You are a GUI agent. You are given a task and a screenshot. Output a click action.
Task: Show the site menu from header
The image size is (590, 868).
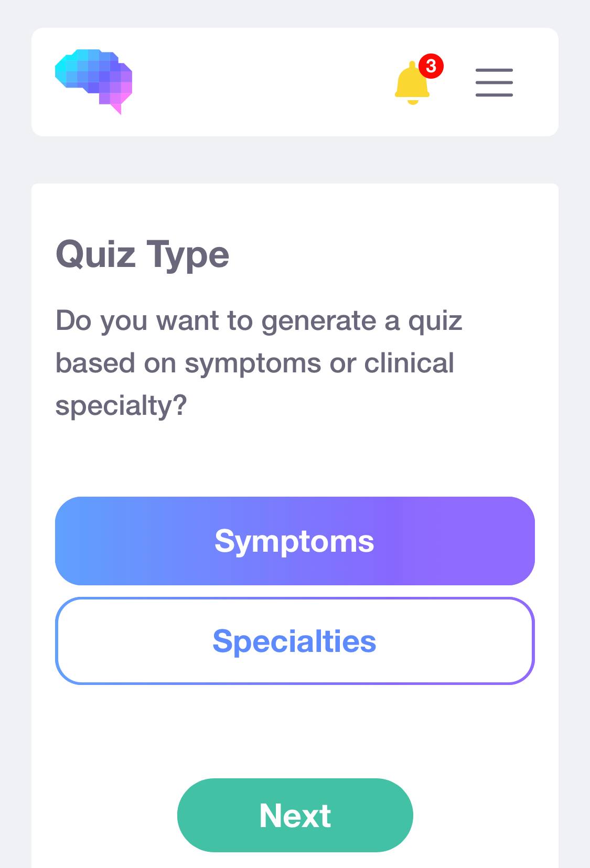tap(494, 82)
